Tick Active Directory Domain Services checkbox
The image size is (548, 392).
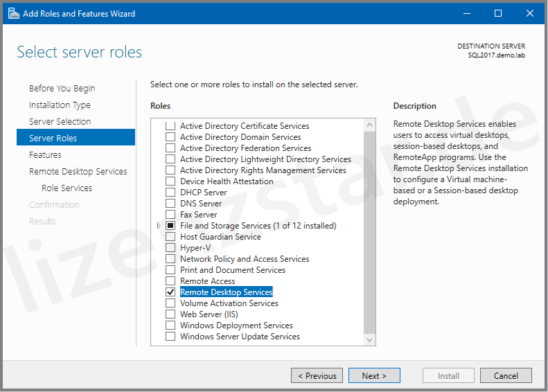170,137
